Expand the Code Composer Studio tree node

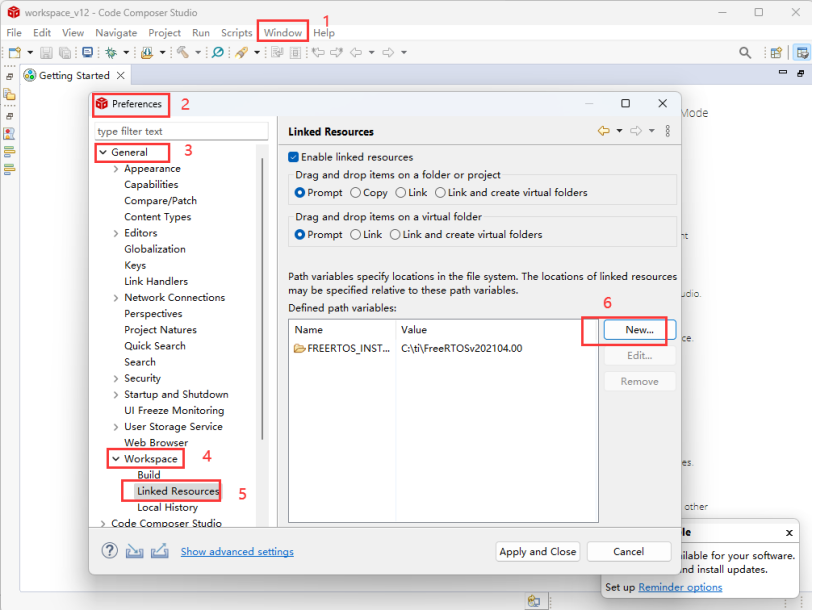103,523
